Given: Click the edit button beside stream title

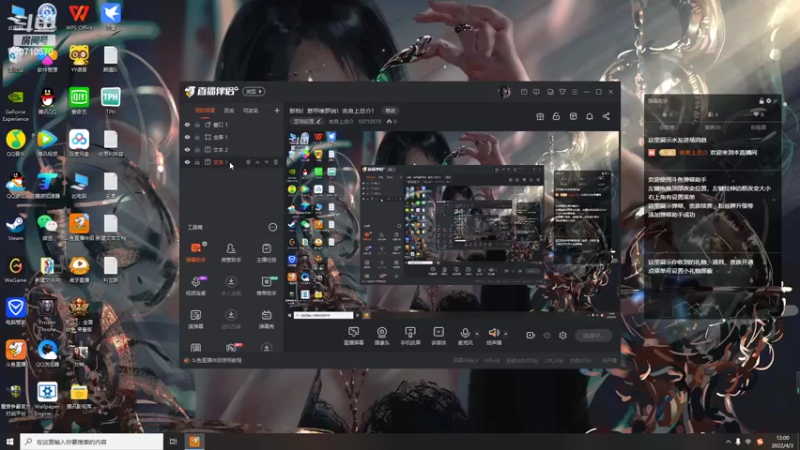Looking at the screenshot, I should click(390, 111).
